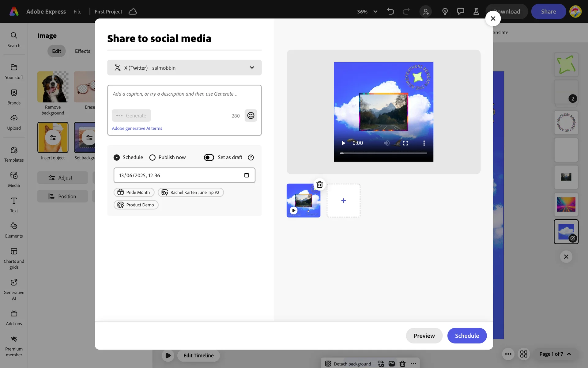The width and height of the screenshot is (588, 368).
Task: Open Adobe generative AI terms link
Action: click(x=137, y=128)
